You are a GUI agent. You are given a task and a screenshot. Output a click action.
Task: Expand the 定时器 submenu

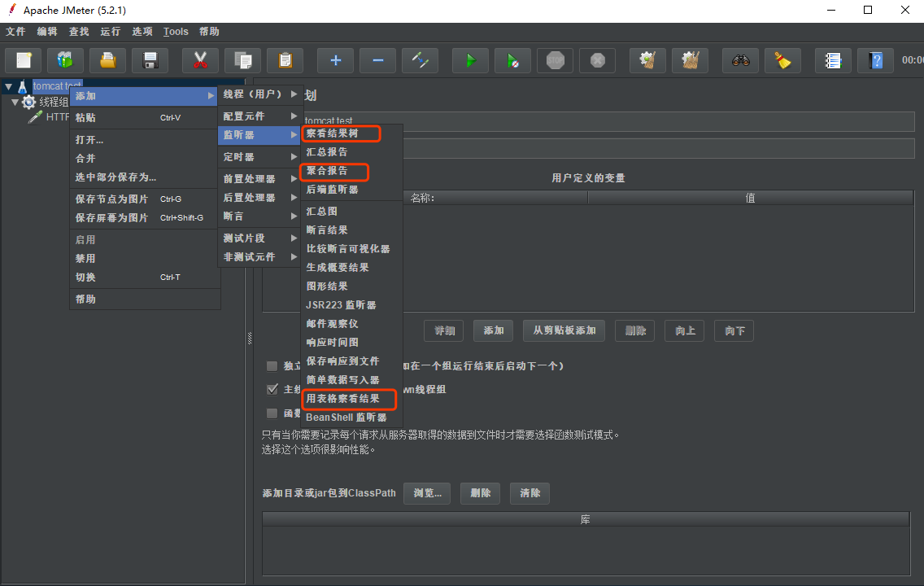coord(259,157)
